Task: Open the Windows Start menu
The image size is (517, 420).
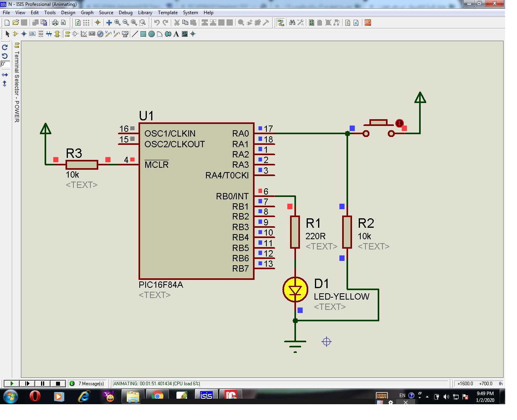Action: tap(10, 396)
